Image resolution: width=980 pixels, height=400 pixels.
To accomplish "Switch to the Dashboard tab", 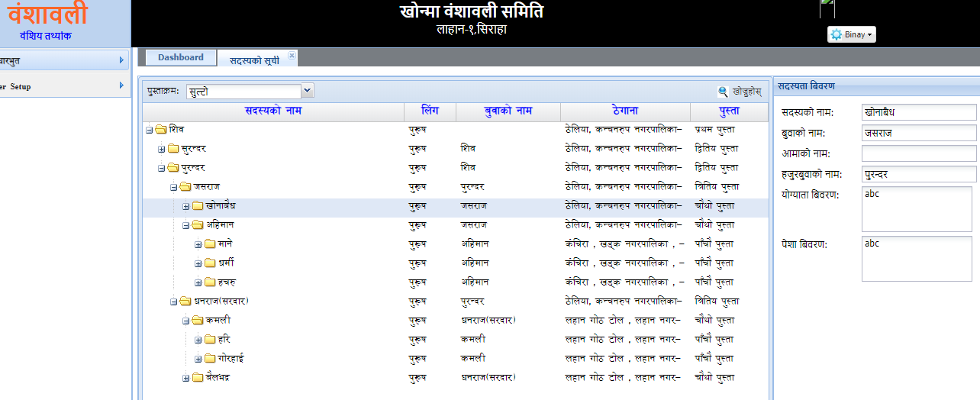I will coord(181,57).
